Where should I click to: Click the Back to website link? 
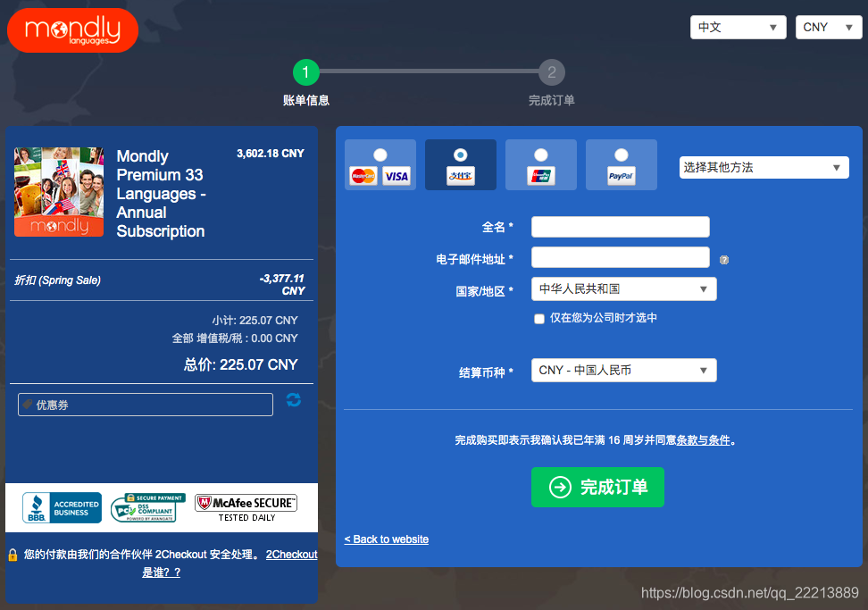(387, 539)
